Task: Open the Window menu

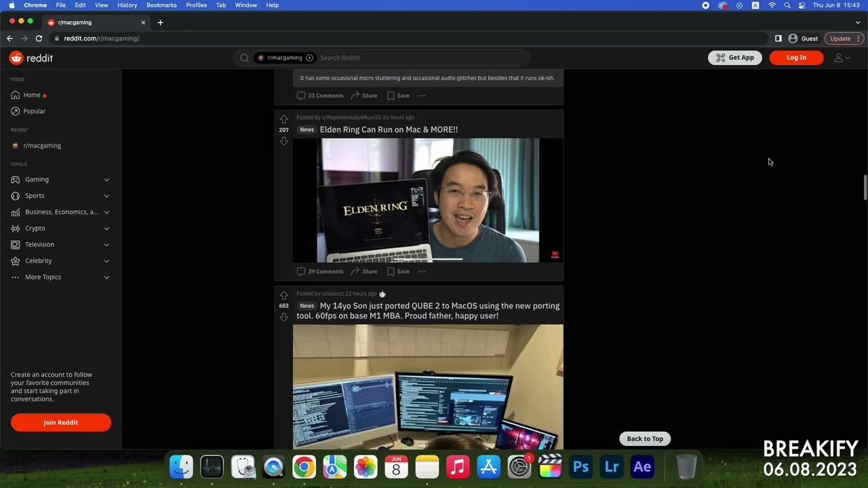Action: pos(245,5)
